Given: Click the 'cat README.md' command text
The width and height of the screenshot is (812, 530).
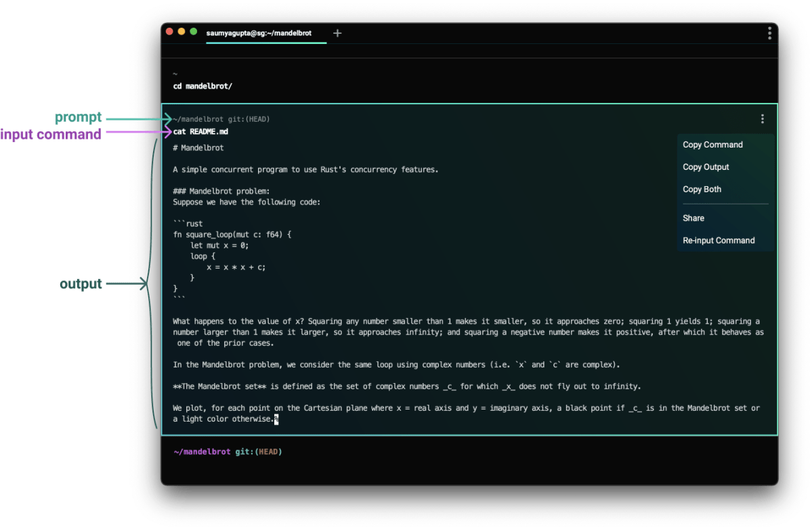Looking at the screenshot, I should tap(200, 131).
